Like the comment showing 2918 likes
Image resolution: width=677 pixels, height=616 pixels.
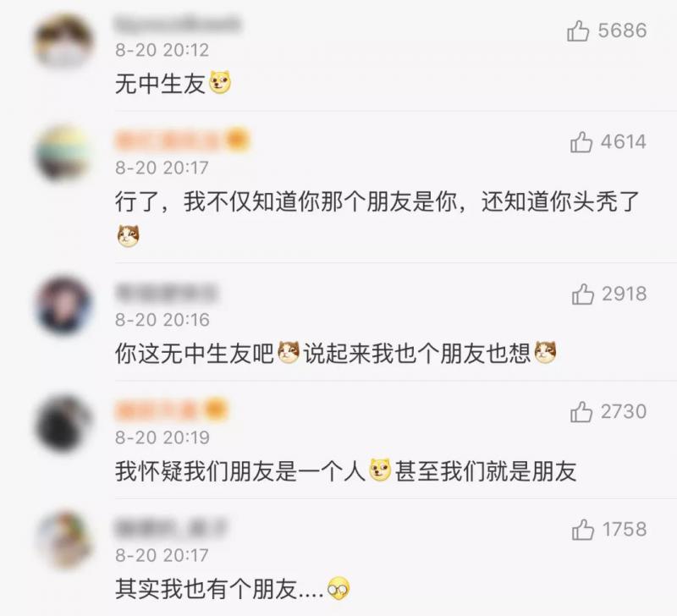point(582,294)
